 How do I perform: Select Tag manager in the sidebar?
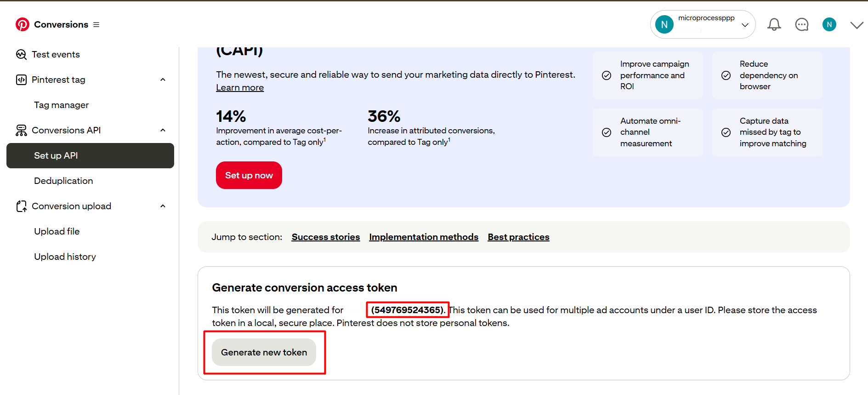pos(61,105)
